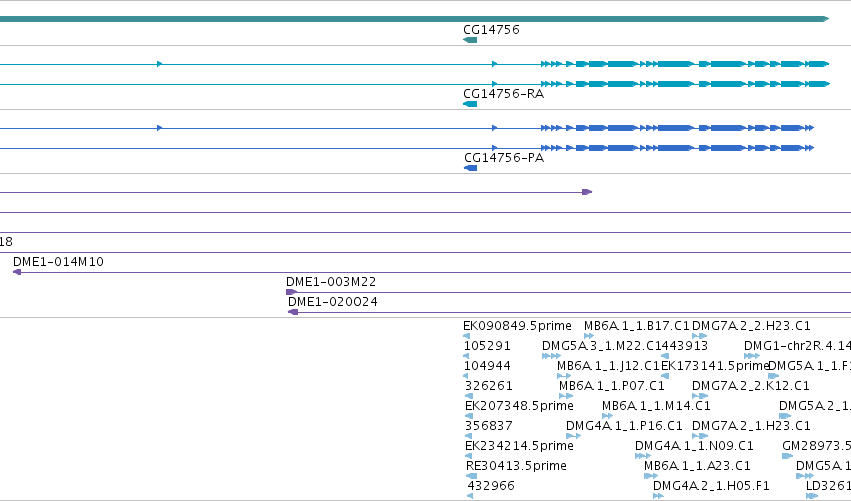The height and width of the screenshot is (501, 851).
Task: Open the DME1-014M10 clone label
Action: [x=58, y=262]
